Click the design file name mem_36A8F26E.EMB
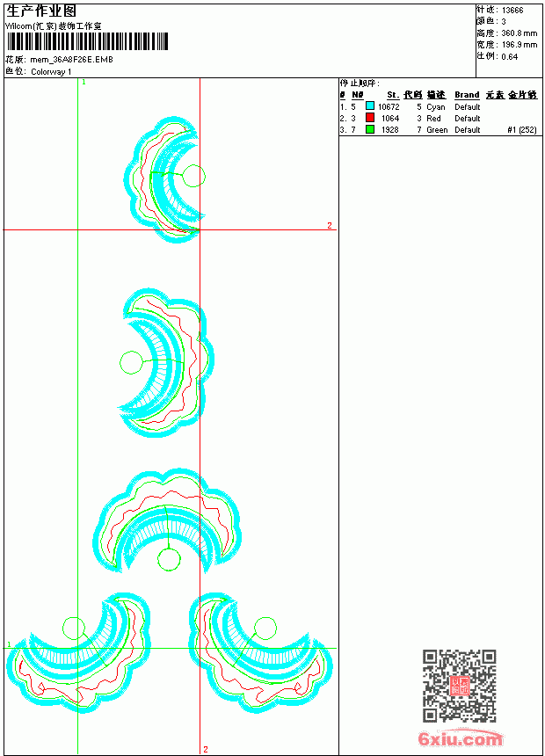Screen dimensions: 545x756 tap(72, 60)
